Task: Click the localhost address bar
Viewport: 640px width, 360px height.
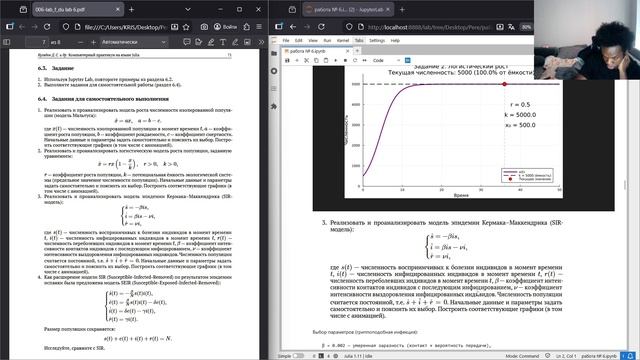Action: 429,27
